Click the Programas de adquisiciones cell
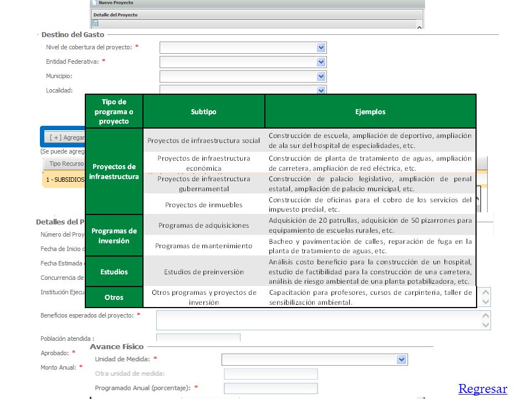The width and height of the screenshot is (532, 399). point(203,226)
